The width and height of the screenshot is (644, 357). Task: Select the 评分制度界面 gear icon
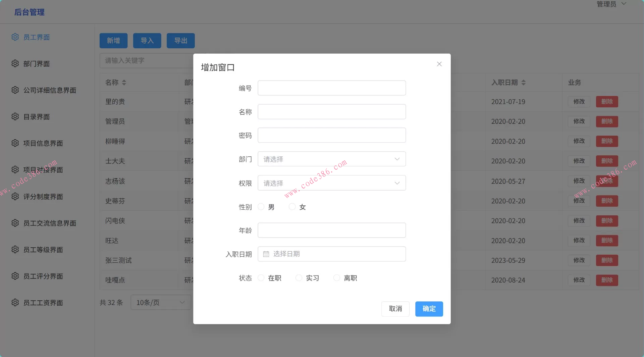[15, 196]
